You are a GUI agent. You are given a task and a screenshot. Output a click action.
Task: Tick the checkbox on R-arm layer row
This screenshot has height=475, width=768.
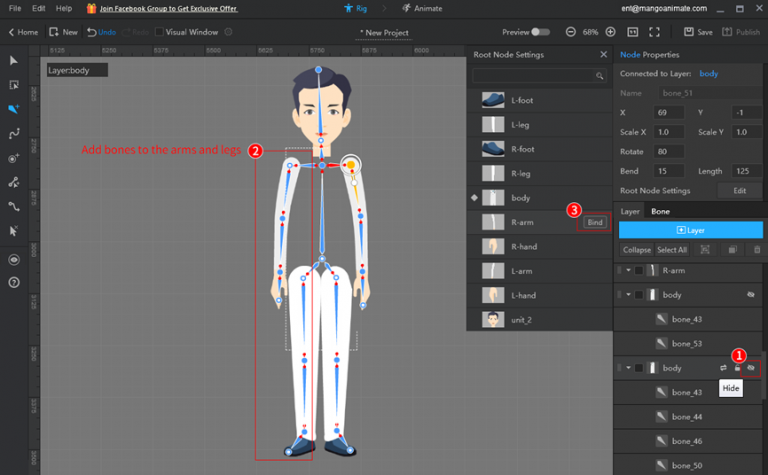639,270
